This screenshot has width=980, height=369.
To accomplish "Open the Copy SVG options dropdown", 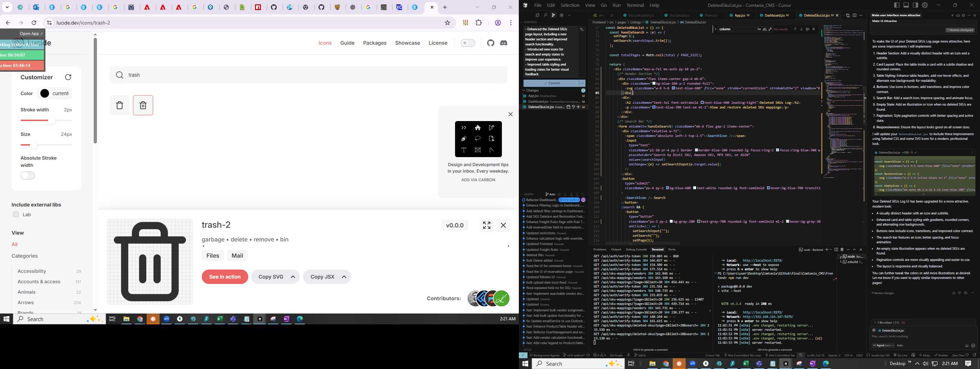I will point(293,277).
